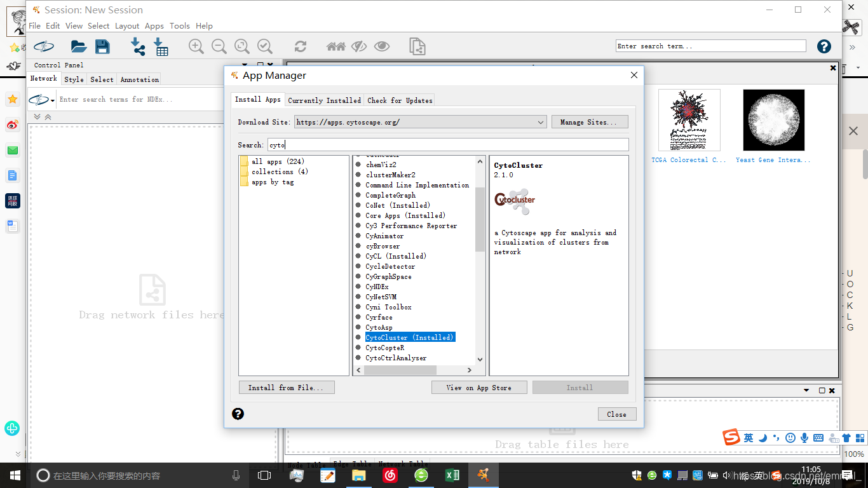868x488 pixels.
Task: Open the Layout menu
Action: tap(127, 26)
